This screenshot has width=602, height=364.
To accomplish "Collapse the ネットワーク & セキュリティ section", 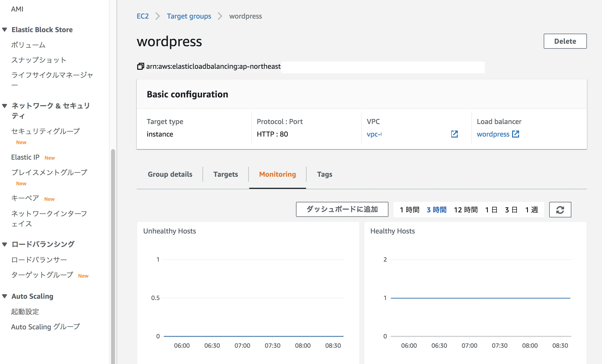I will coord(5,106).
